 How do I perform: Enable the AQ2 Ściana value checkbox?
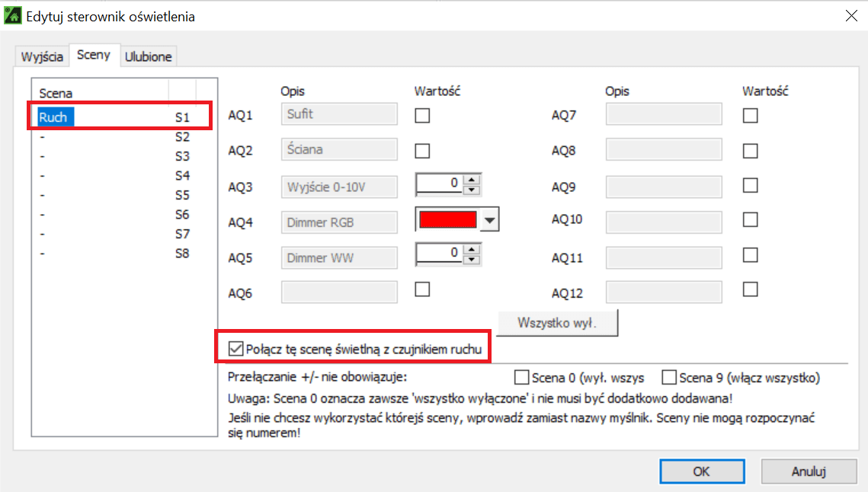click(422, 151)
